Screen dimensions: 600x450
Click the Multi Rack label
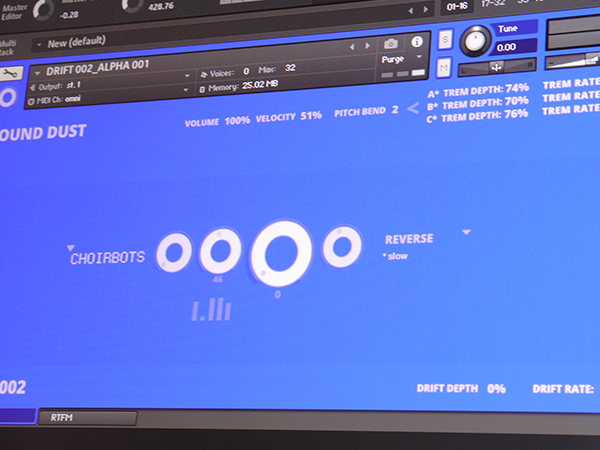8,47
